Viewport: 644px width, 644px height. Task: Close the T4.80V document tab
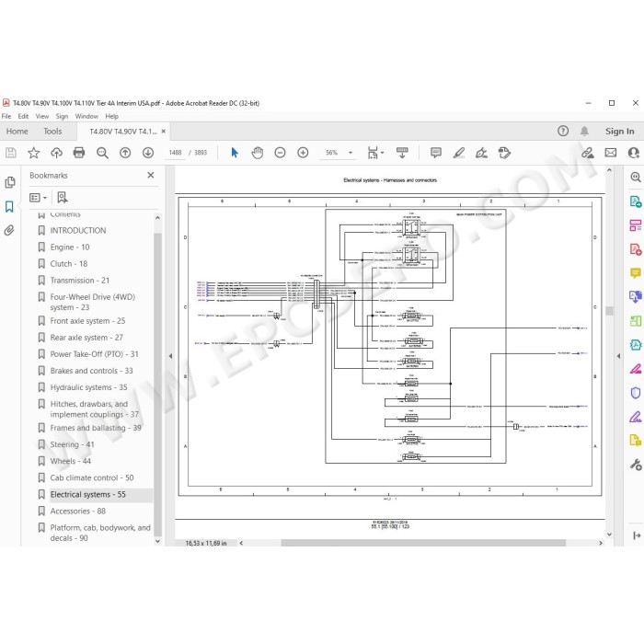click(x=164, y=131)
